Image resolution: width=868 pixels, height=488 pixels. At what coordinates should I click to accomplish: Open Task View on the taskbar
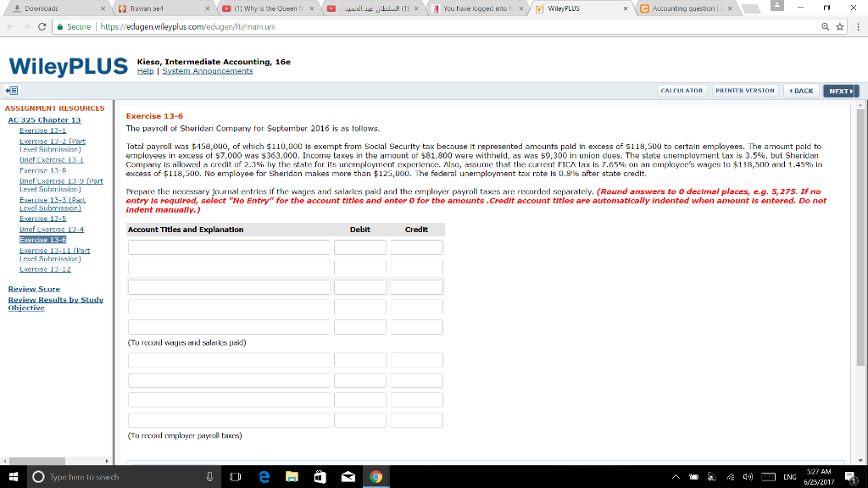coord(236,477)
